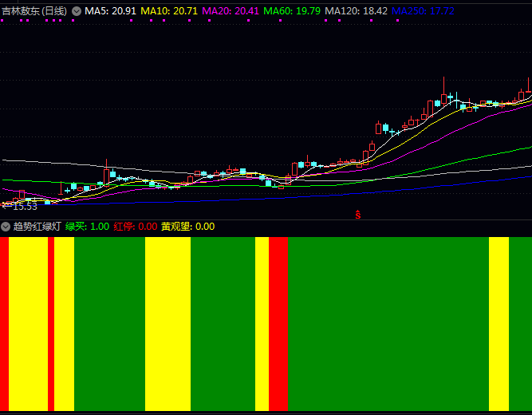Select the MA5 moving average label
The width and height of the screenshot is (532, 415).
click(x=110, y=11)
